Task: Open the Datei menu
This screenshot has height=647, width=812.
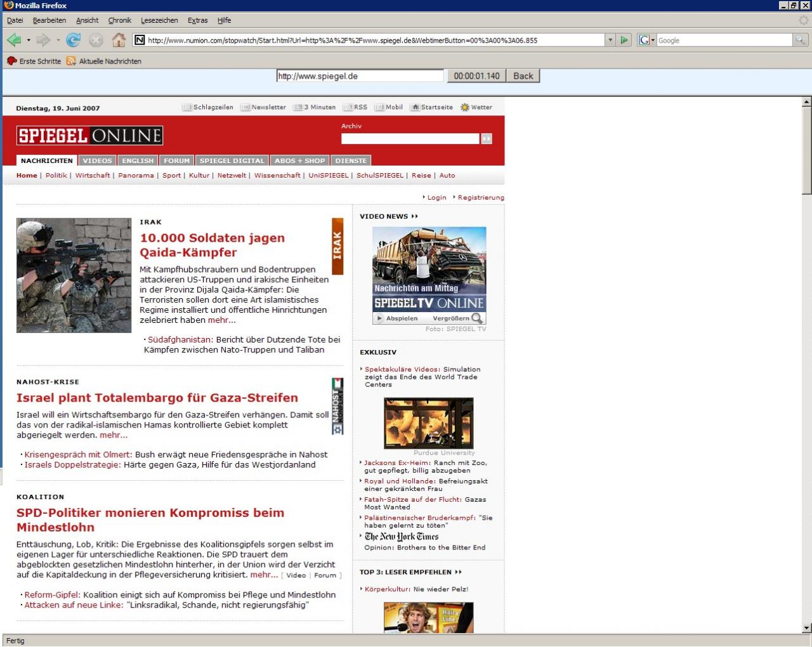Action: [15, 20]
